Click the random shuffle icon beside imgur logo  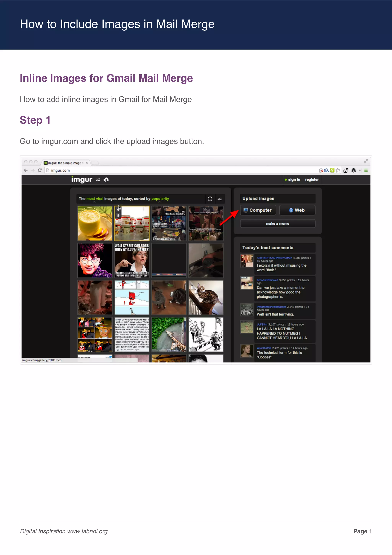[98, 180]
